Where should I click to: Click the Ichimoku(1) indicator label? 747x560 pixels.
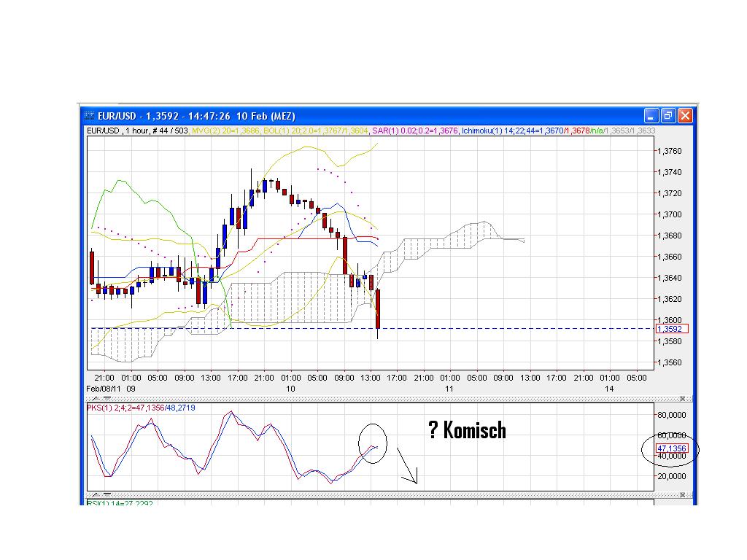(x=481, y=131)
